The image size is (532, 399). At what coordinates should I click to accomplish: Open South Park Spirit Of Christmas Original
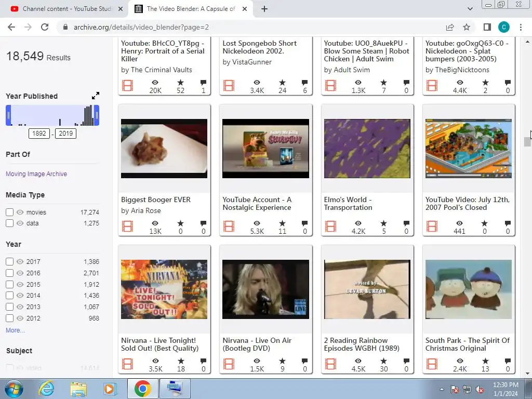468,344
